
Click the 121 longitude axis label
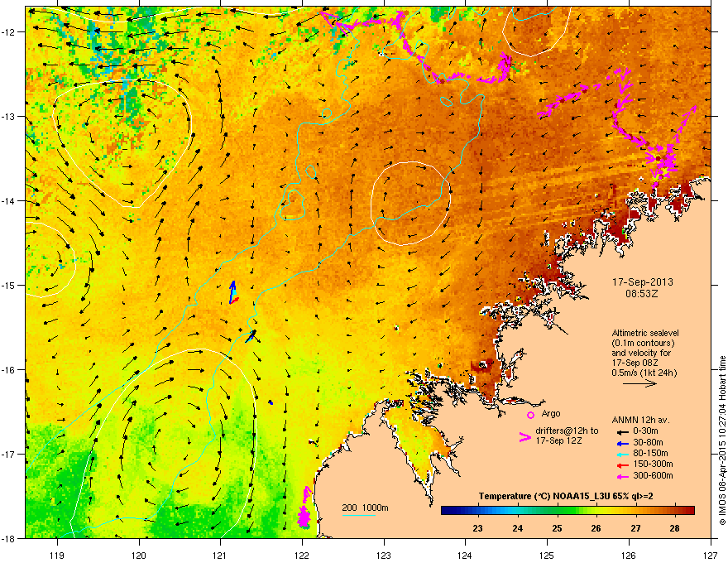[220, 555]
